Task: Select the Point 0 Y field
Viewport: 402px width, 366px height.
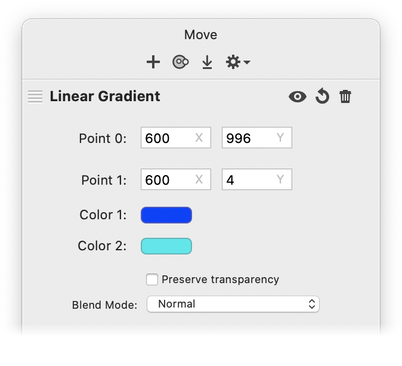Action: (257, 138)
